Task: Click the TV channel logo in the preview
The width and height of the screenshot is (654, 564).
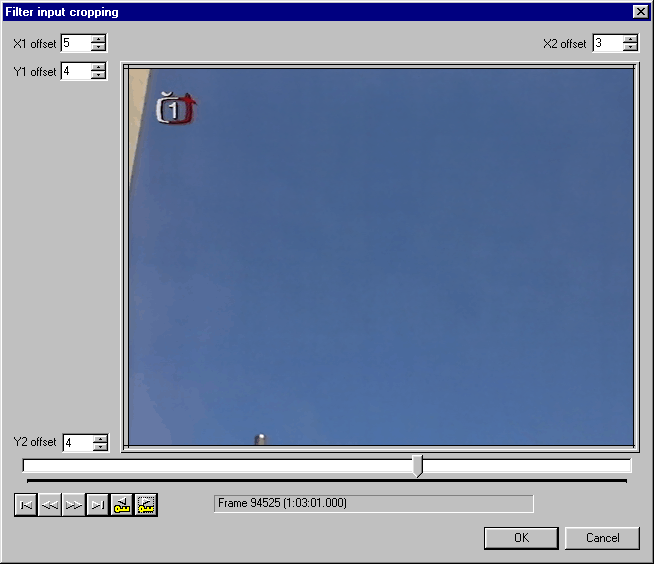Action: [176, 108]
